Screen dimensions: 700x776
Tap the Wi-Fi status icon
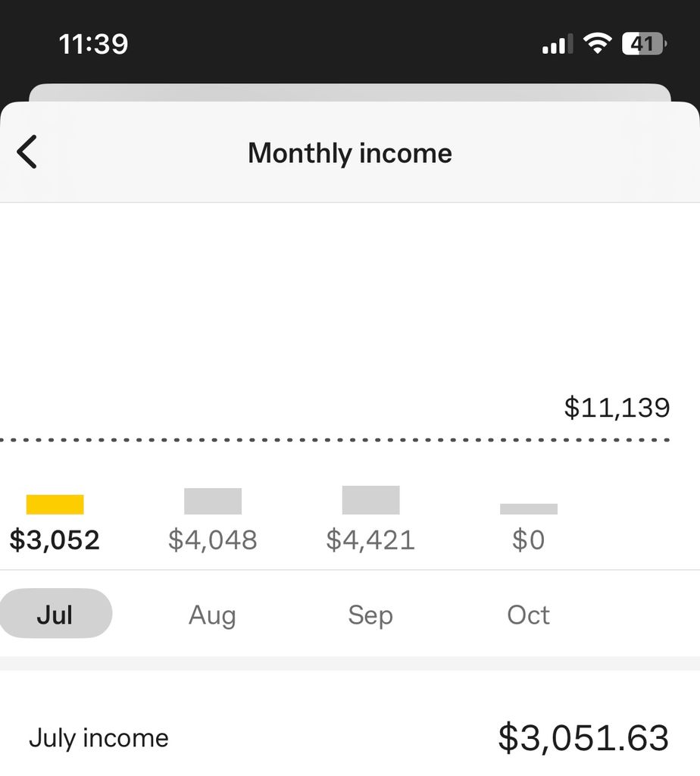[598, 44]
